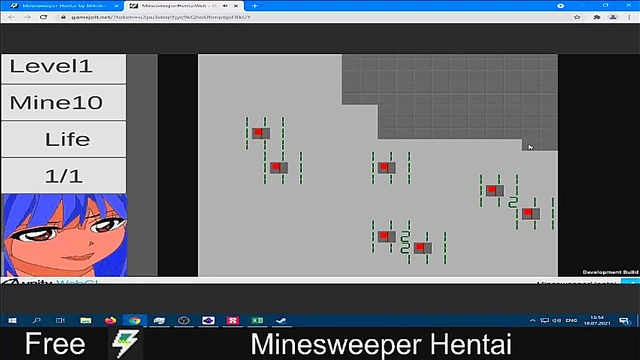
Task: Launch Firefox from the taskbar
Action: 110,320
